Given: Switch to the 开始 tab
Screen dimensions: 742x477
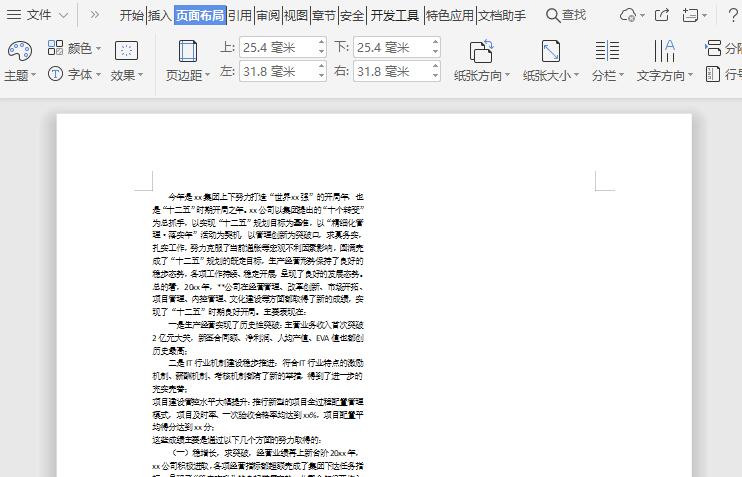Looking at the screenshot, I should pyautogui.click(x=132, y=15).
